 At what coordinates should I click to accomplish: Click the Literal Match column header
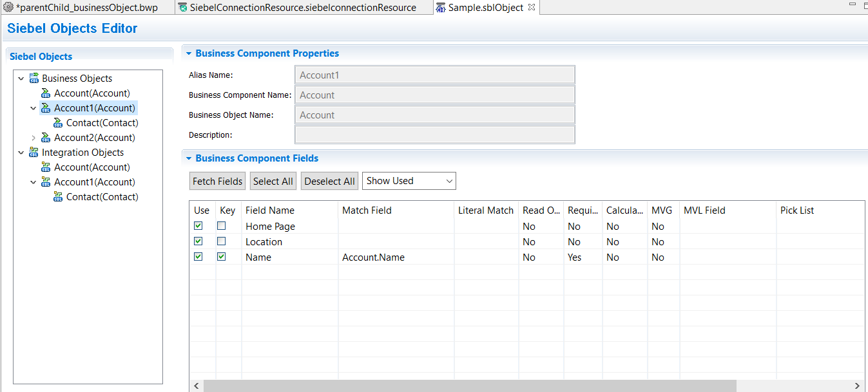[x=487, y=210]
